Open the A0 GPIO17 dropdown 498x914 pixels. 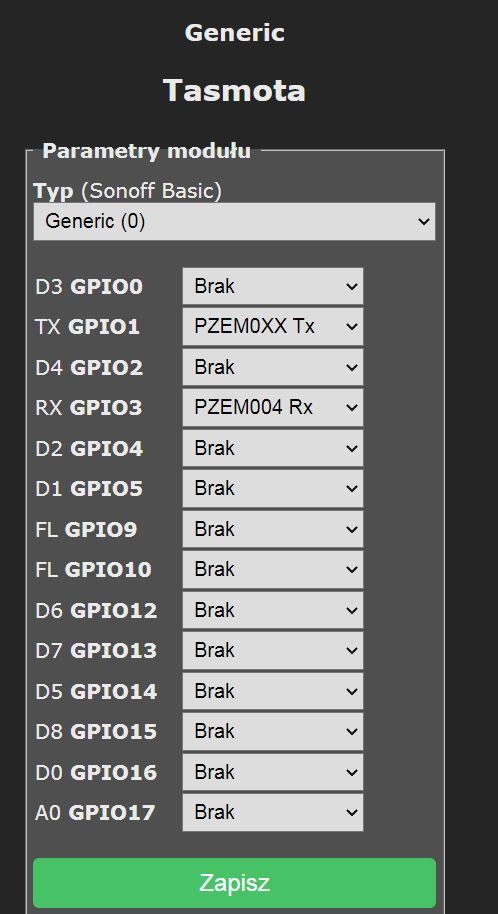coord(273,813)
